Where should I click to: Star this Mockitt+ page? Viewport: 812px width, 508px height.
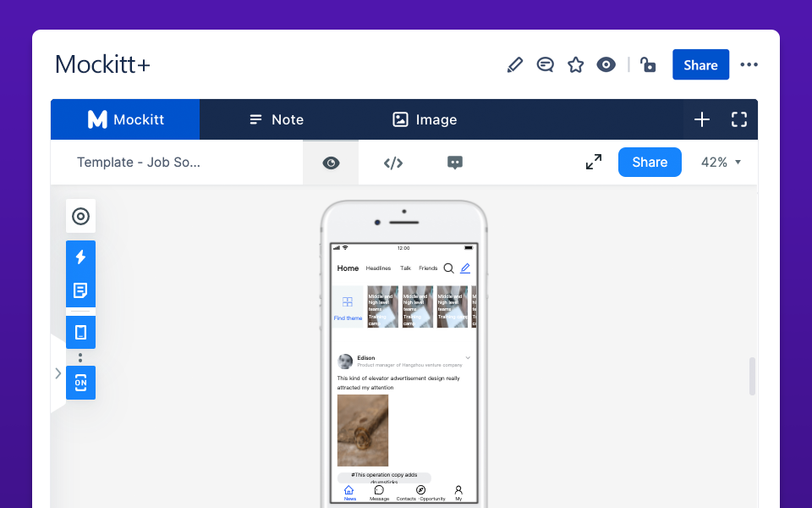pyautogui.click(x=575, y=65)
